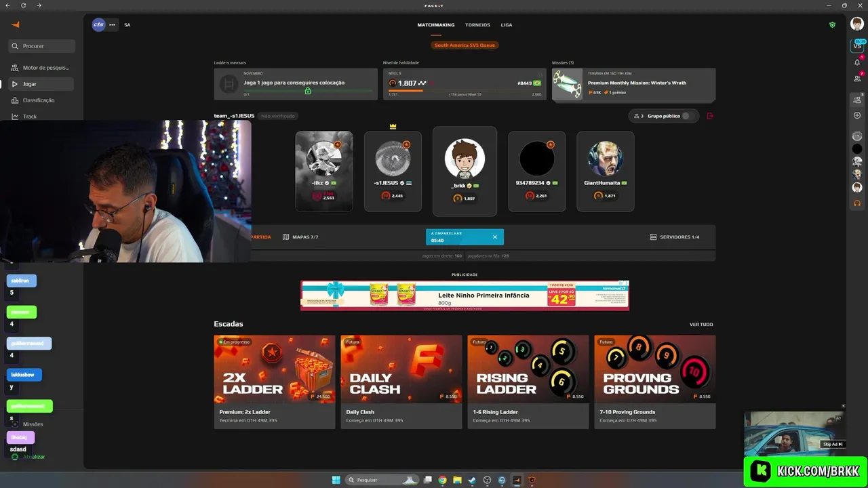Image resolution: width=868 pixels, height=488 pixels.
Task: Click the info icon on the skill card
Action: (540, 73)
